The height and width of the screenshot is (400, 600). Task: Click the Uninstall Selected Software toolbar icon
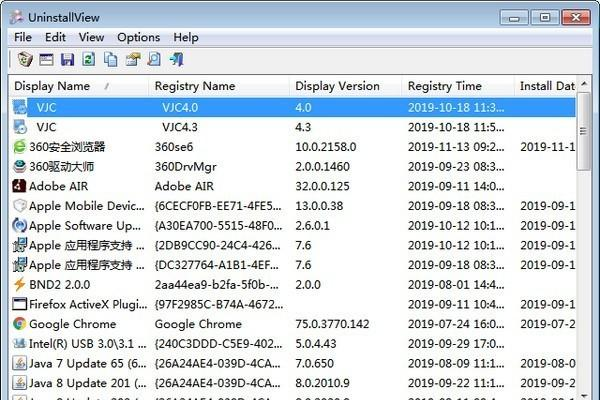click(x=25, y=59)
